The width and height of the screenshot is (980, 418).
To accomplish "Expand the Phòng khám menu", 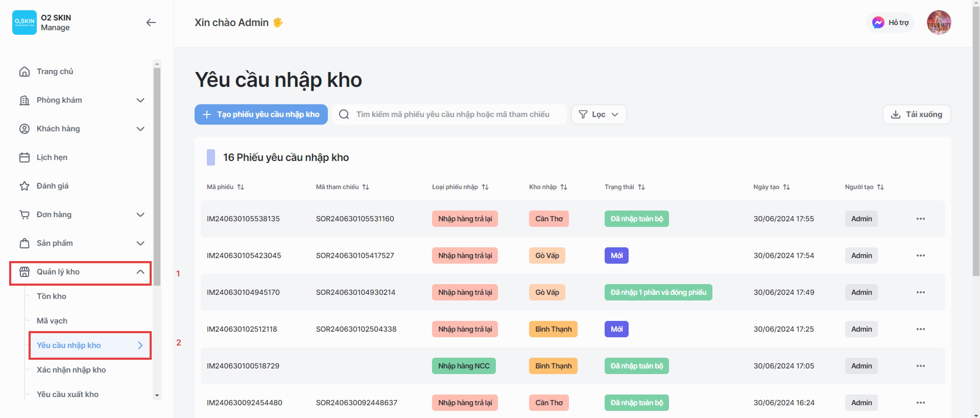I will coord(140,100).
